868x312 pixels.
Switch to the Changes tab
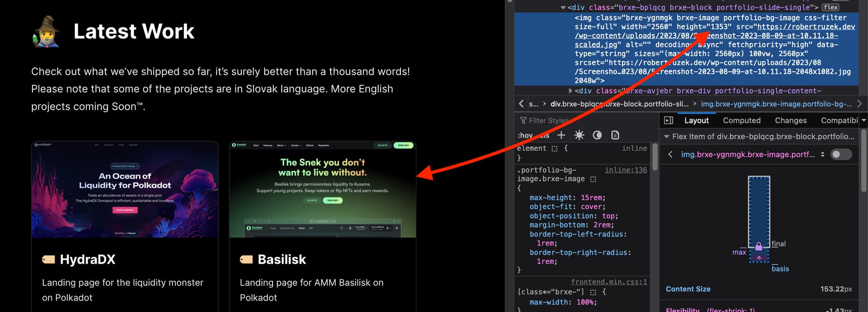point(791,121)
